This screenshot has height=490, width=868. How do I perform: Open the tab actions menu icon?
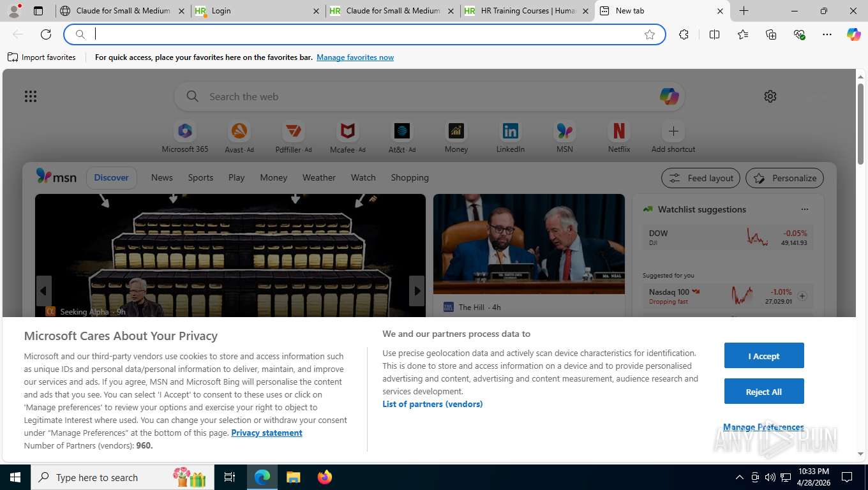(38, 11)
